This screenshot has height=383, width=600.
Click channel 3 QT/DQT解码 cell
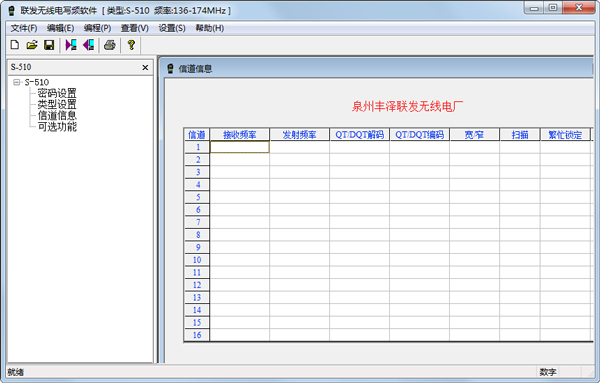(360, 172)
